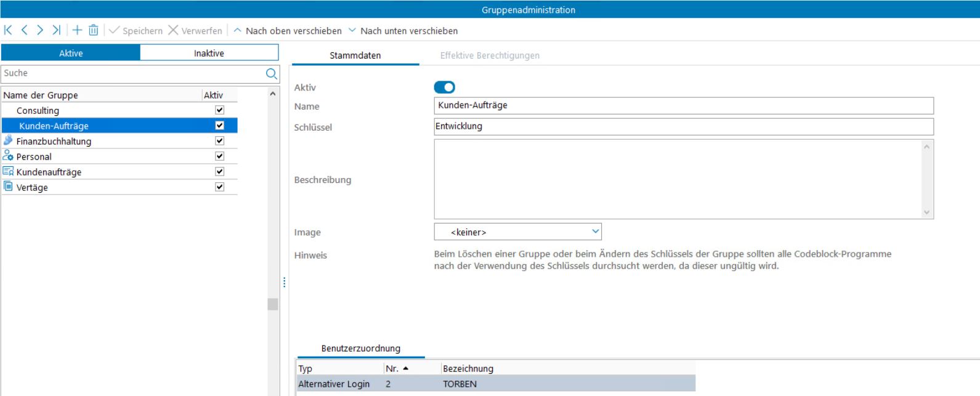Screen dimensions: 980x396
Task: Add new group with plus icon
Action: pos(77,30)
